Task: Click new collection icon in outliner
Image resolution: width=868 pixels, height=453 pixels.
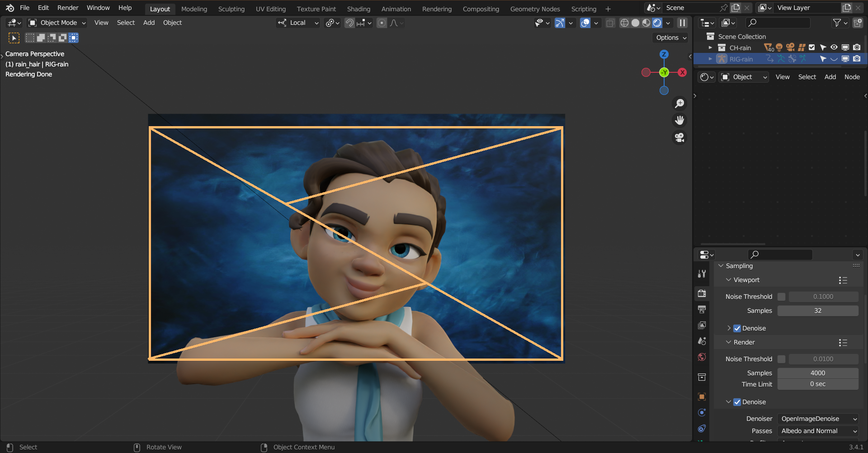Action: tap(858, 23)
